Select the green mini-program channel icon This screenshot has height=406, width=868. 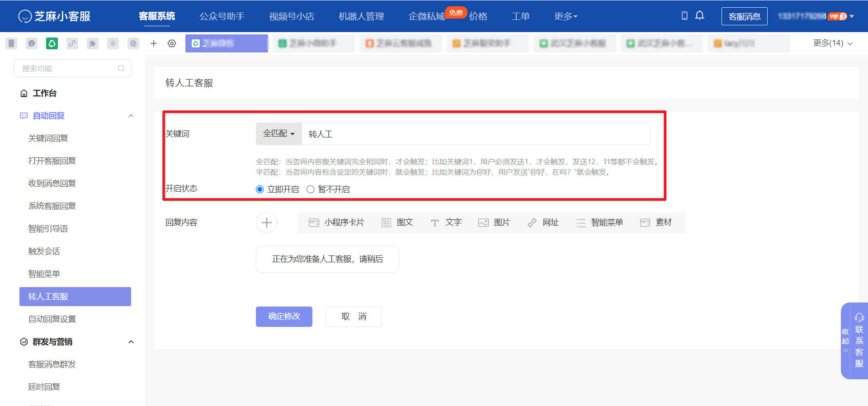click(x=52, y=43)
